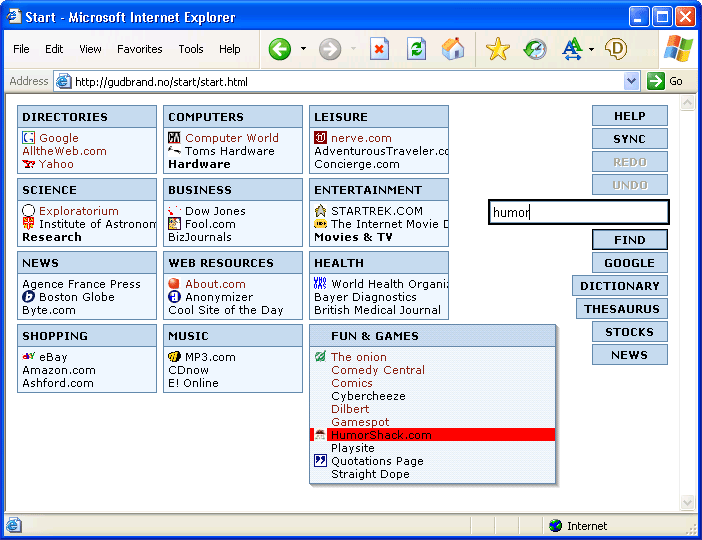The image size is (702, 540).
Task: Click the World Health Organization favicon
Action: (x=320, y=283)
